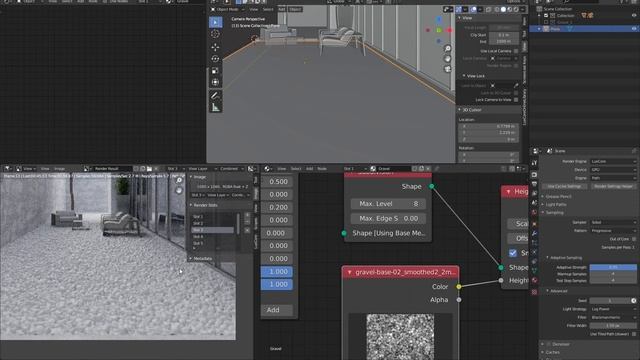Collapse the gravel-base-02 image node header
The width and height of the screenshot is (640, 360).
pyautogui.click(x=349, y=272)
